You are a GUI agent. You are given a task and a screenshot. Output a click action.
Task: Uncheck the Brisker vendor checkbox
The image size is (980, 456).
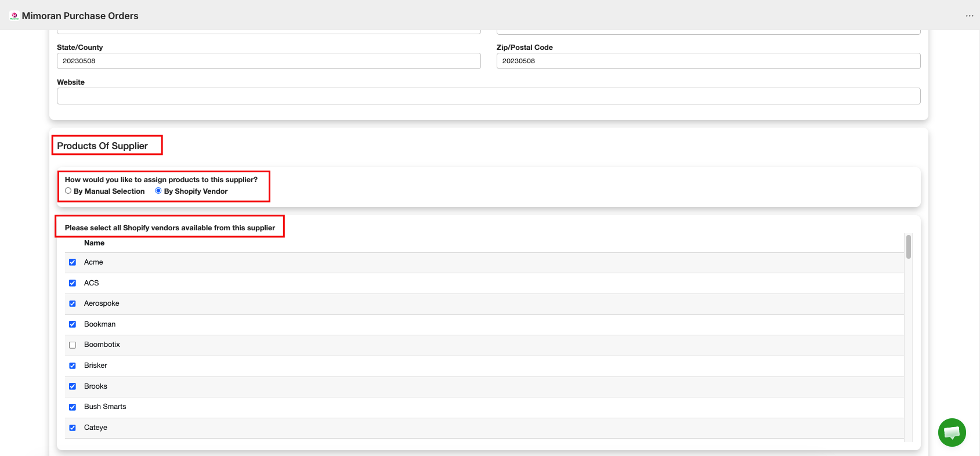click(73, 365)
